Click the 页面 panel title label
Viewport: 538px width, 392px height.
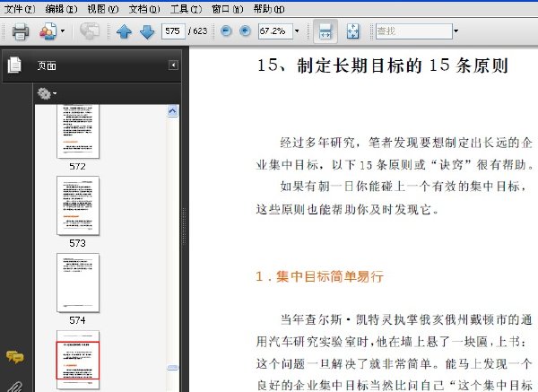pos(47,65)
